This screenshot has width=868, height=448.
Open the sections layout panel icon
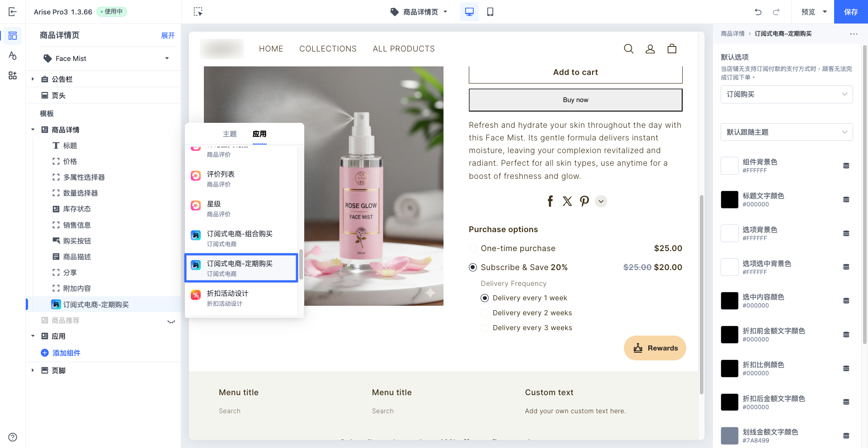pos(13,36)
